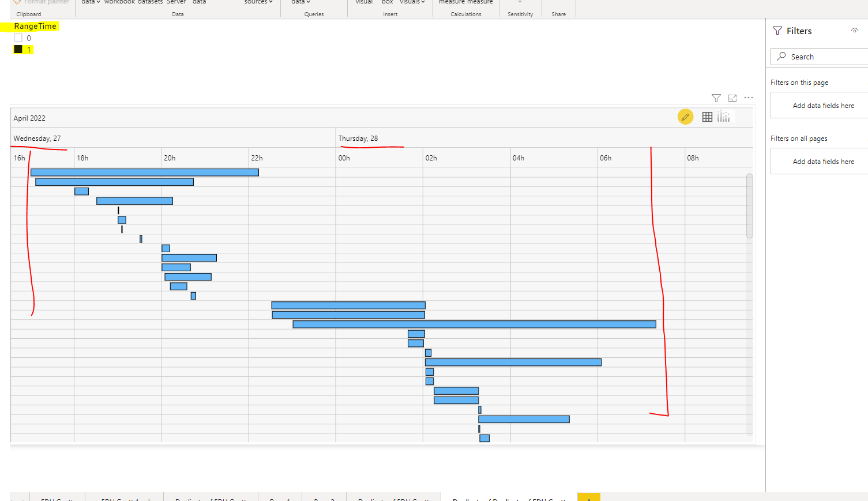Click the Queries ribbon group label
The image size is (868, 501).
point(314,14)
